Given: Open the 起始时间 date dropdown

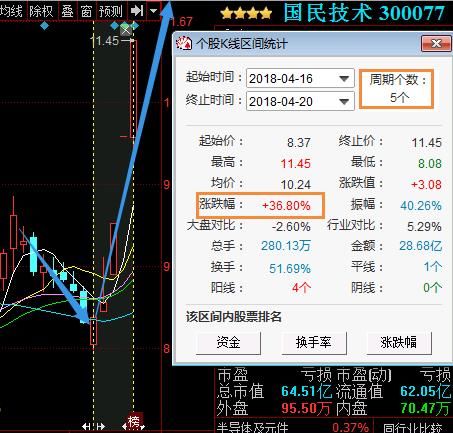Looking at the screenshot, I should click(344, 79).
